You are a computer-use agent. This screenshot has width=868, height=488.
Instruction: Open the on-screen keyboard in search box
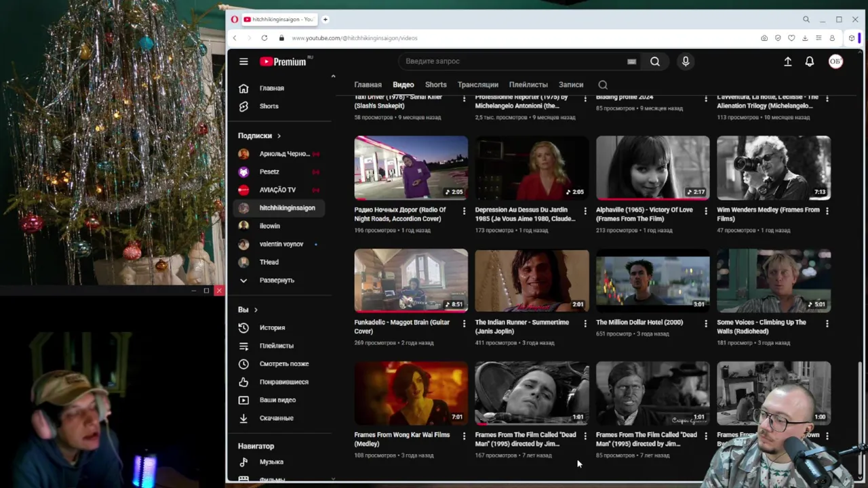point(631,61)
